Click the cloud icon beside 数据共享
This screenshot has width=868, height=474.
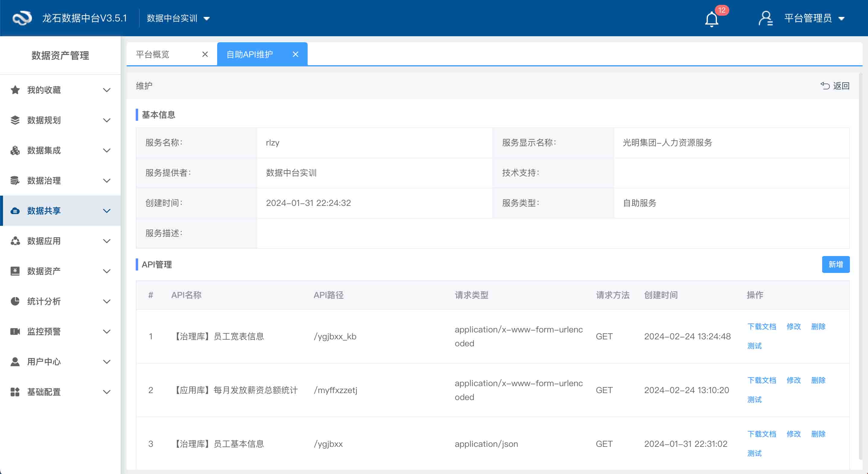(15, 211)
